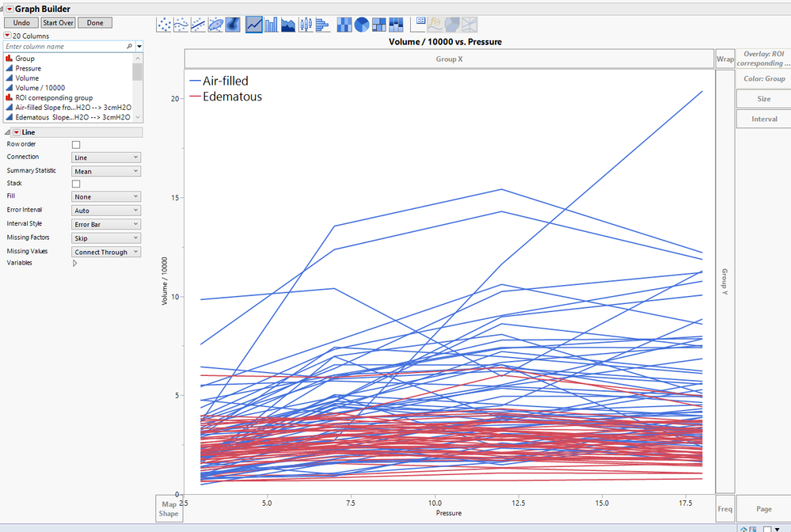
Task: Toggle the Row order checkbox
Action: pos(75,144)
